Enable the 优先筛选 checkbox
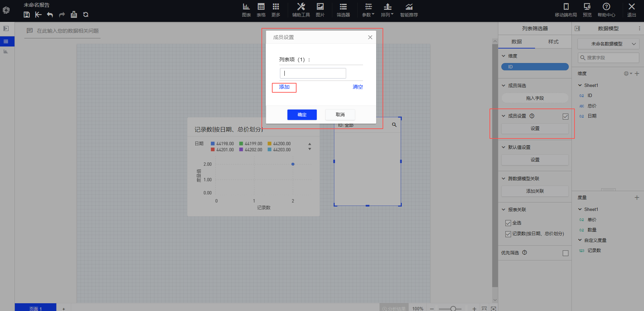Image resolution: width=644 pixels, height=311 pixels. [565, 253]
